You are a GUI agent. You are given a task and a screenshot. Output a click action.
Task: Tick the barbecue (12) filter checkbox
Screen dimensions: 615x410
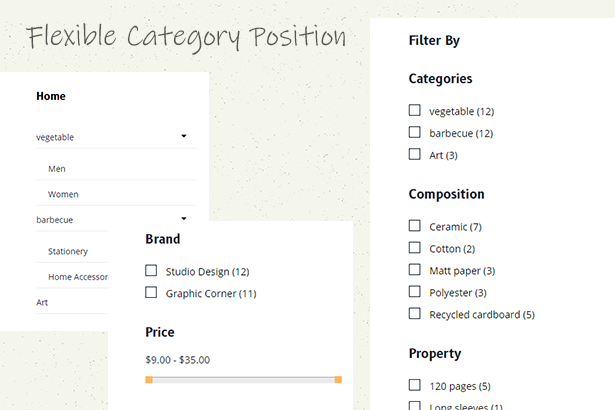415,132
